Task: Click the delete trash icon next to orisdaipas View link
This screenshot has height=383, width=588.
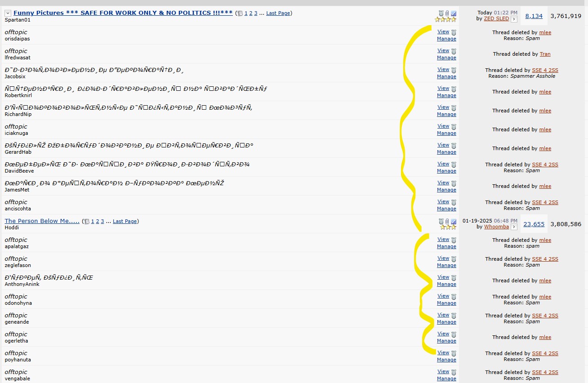Action: [x=454, y=32]
